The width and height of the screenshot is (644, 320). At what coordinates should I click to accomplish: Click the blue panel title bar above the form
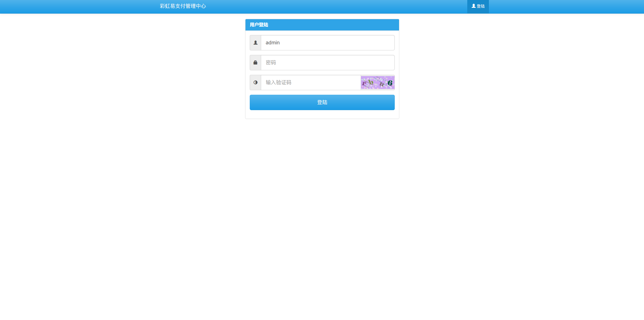pos(322,25)
